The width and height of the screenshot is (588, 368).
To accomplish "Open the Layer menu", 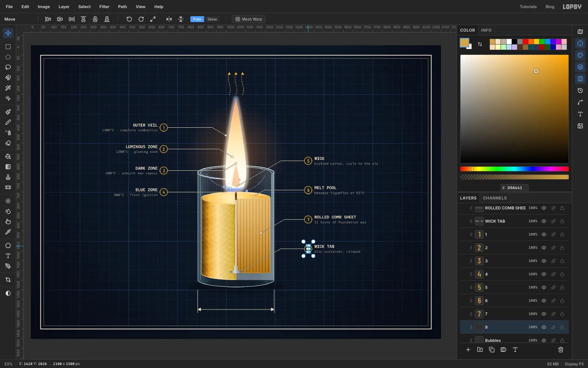I will coord(64,7).
